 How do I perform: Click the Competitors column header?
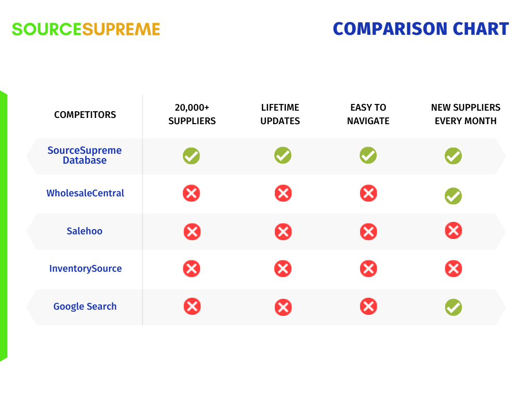tap(85, 115)
